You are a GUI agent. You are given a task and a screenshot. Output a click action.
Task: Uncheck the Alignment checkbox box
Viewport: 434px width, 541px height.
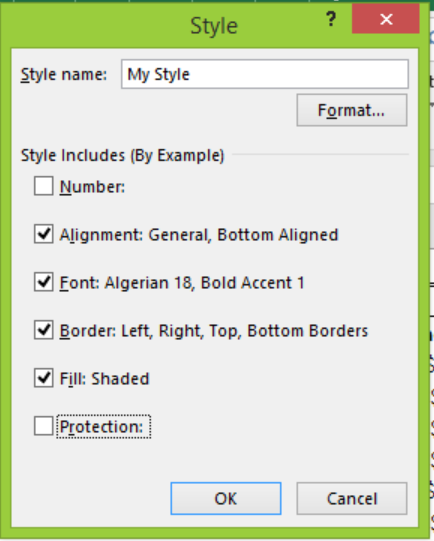43,234
